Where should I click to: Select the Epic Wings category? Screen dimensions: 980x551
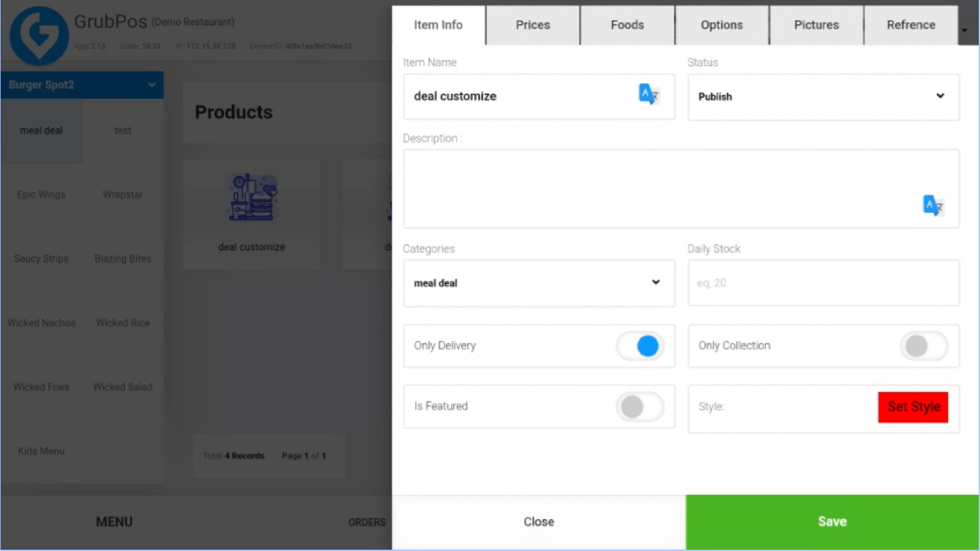click(41, 195)
